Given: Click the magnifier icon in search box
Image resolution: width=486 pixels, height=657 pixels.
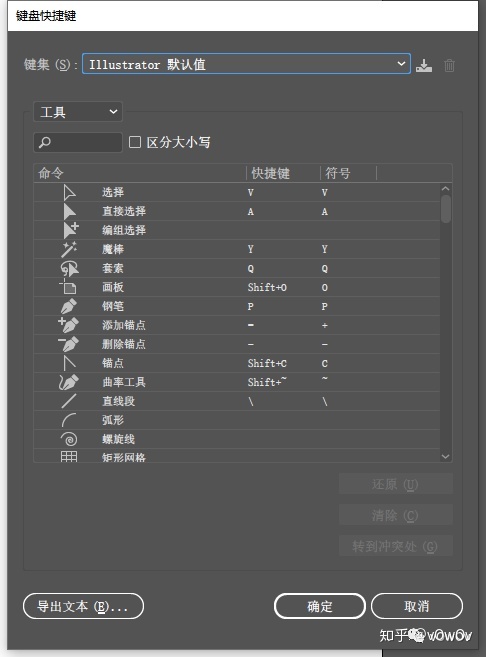Looking at the screenshot, I should coord(45,142).
